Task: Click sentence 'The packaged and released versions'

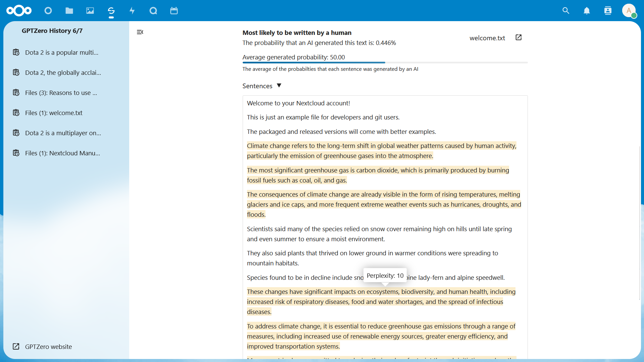Action: 341,132
